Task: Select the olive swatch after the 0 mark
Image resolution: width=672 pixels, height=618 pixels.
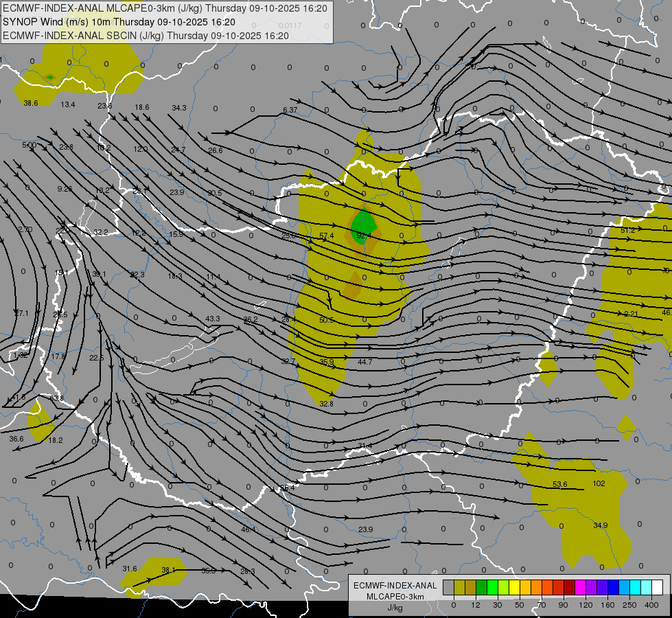Action: click(x=459, y=587)
